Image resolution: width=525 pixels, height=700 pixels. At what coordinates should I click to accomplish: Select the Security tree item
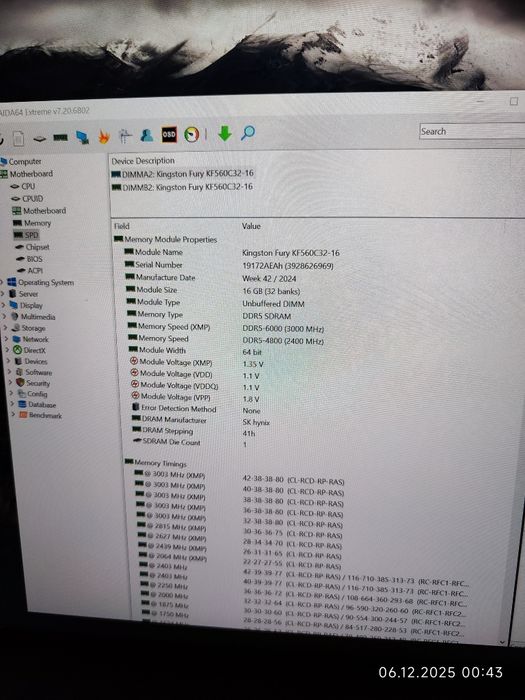38,383
